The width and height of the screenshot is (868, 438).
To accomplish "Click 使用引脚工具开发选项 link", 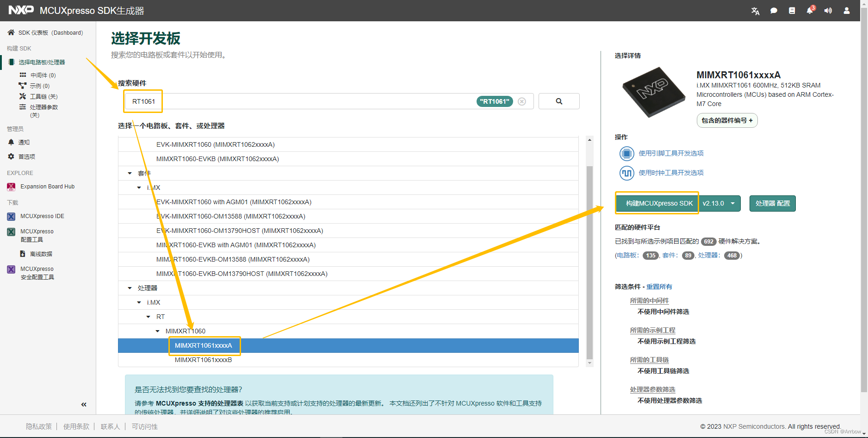I will click(671, 153).
